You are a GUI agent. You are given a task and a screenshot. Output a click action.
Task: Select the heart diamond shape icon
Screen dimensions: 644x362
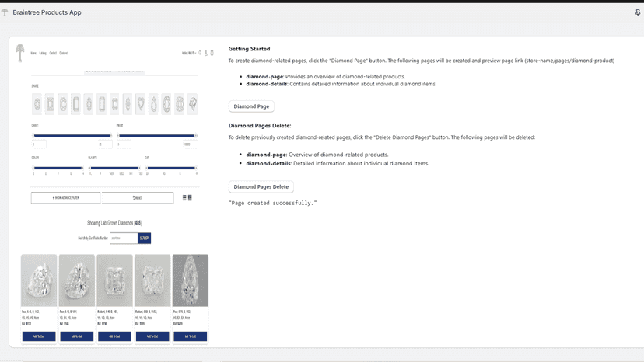[x=141, y=104]
